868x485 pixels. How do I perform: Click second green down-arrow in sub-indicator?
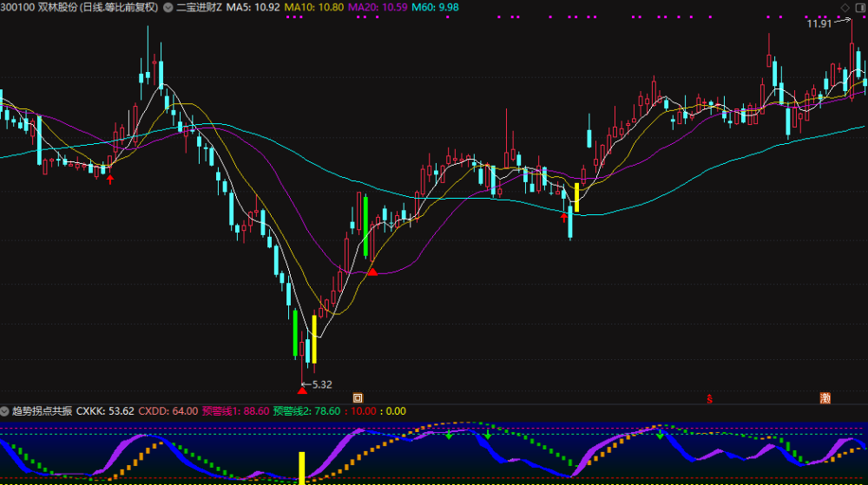(x=488, y=436)
